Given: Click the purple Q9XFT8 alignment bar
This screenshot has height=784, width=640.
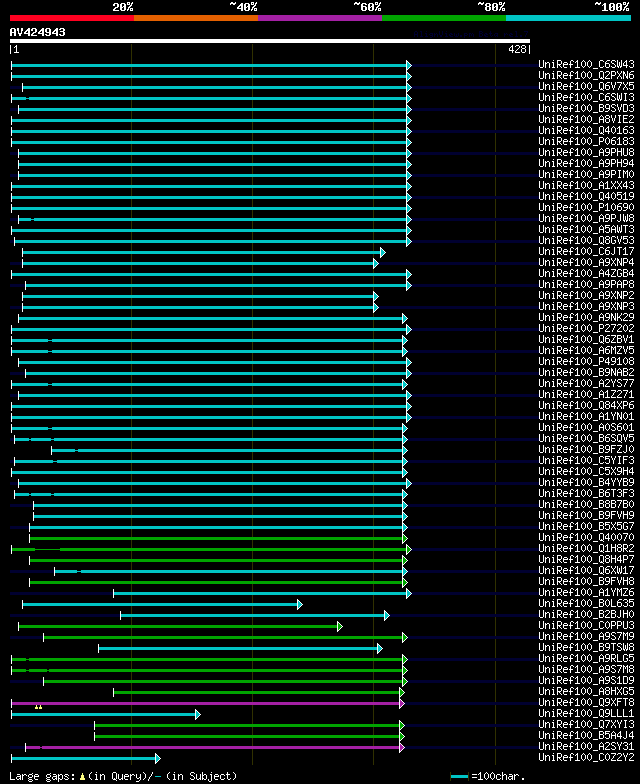Looking at the screenshot, I should tap(206, 704).
